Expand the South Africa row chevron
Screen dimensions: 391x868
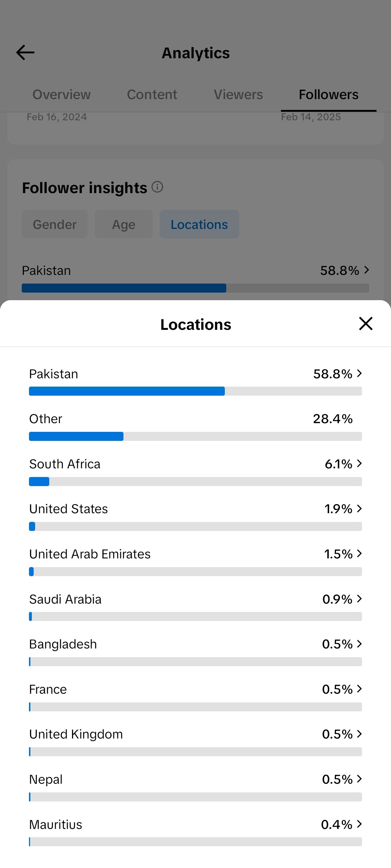[359, 463]
